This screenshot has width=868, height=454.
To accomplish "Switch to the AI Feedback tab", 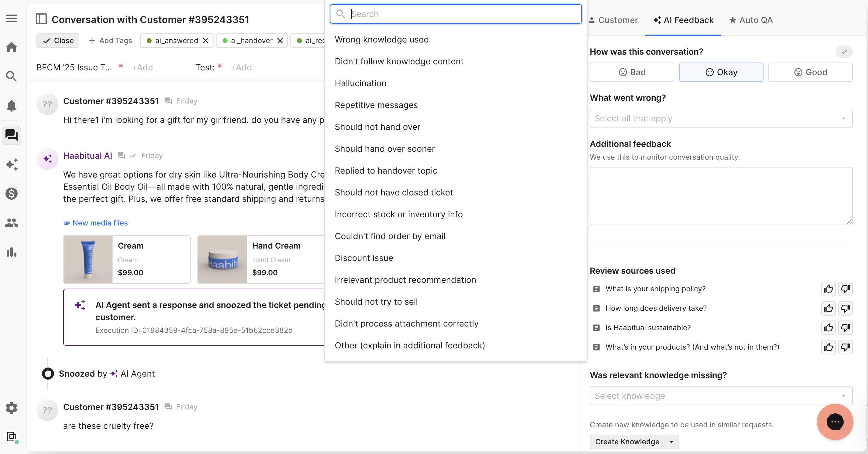I will [x=683, y=20].
